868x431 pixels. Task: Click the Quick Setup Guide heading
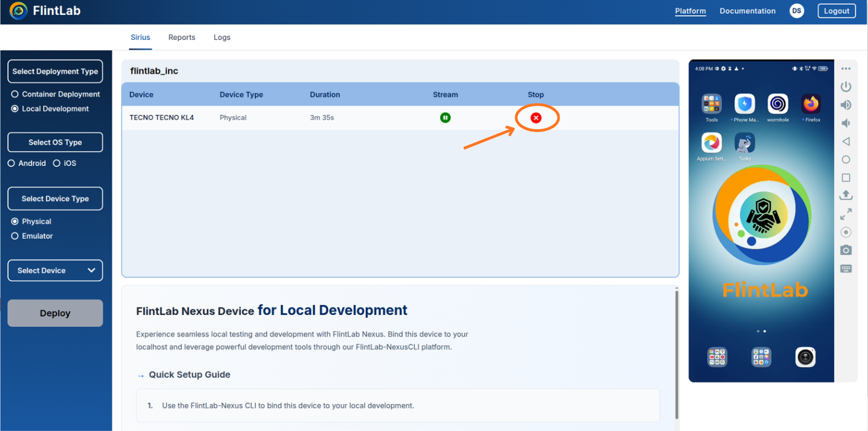coord(190,375)
